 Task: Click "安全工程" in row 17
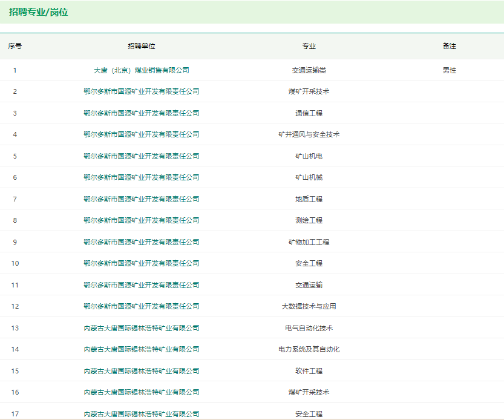click(309, 414)
